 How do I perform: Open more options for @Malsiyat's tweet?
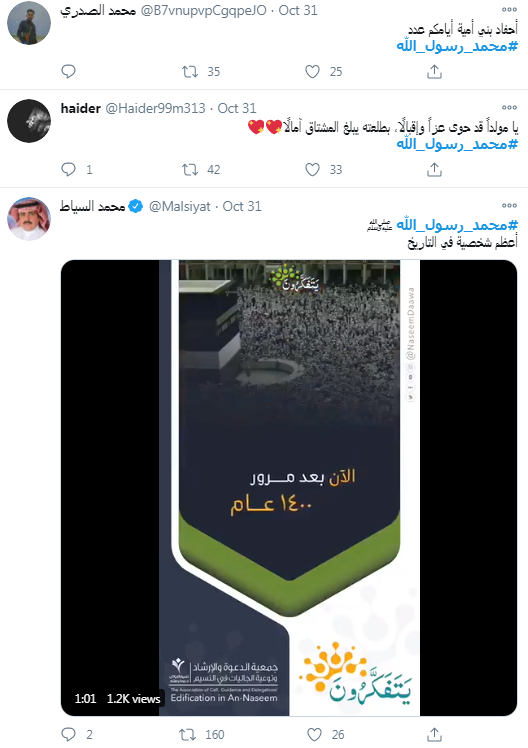tap(509, 205)
